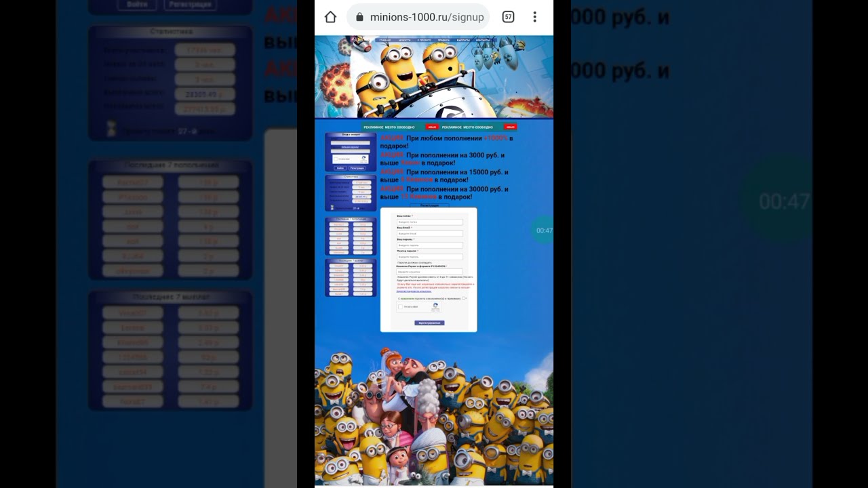Tap the padlock site security icon
Viewport: 868px width, 488px height.
(359, 17)
